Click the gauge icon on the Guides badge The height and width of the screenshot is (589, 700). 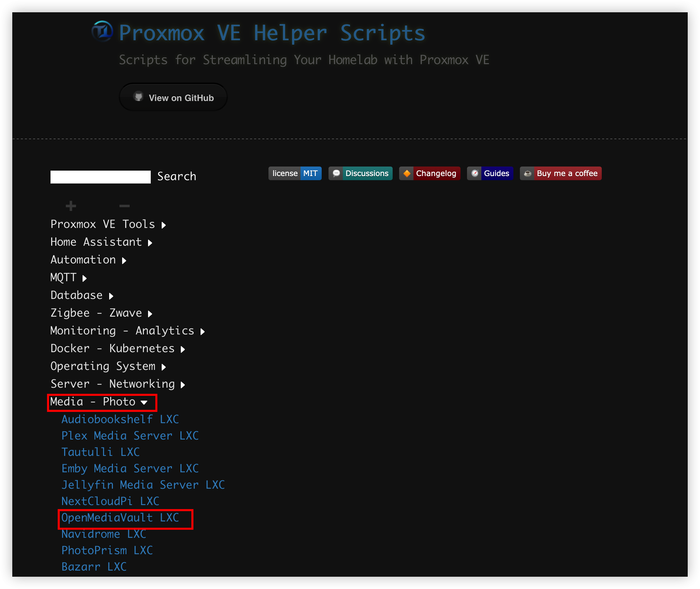pyautogui.click(x=475, y=173)
